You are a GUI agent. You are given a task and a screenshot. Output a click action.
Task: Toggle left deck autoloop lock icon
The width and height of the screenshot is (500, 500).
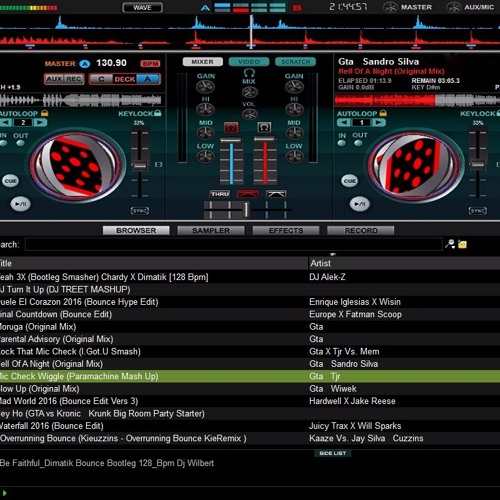(x=44, y=113)
